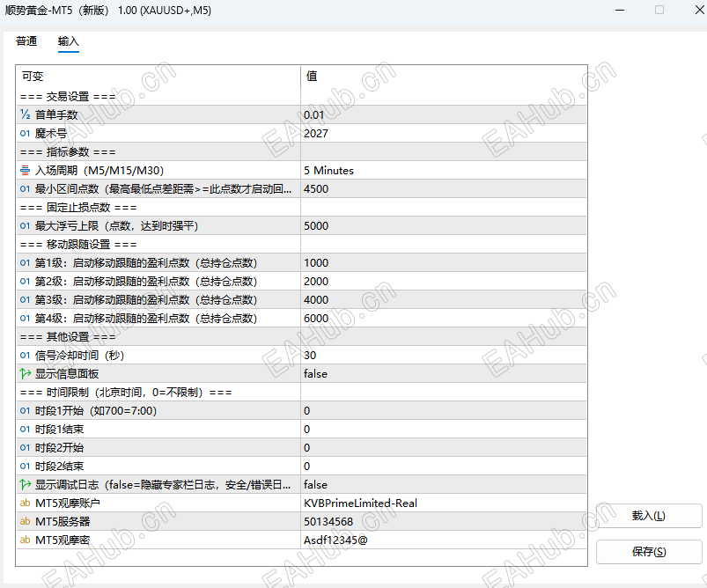Select the === 移动跟随设置 === row
Screen dimensions: 707x588
(301, 245)
